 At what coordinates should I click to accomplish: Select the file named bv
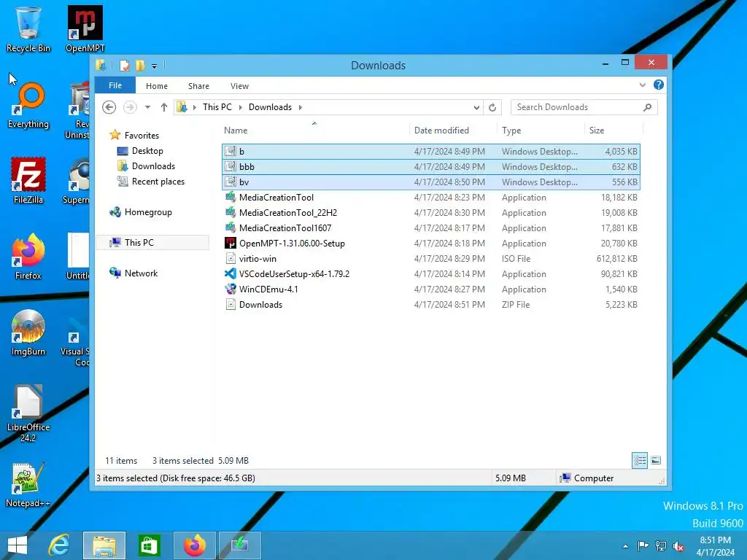[x=431, y=182]
